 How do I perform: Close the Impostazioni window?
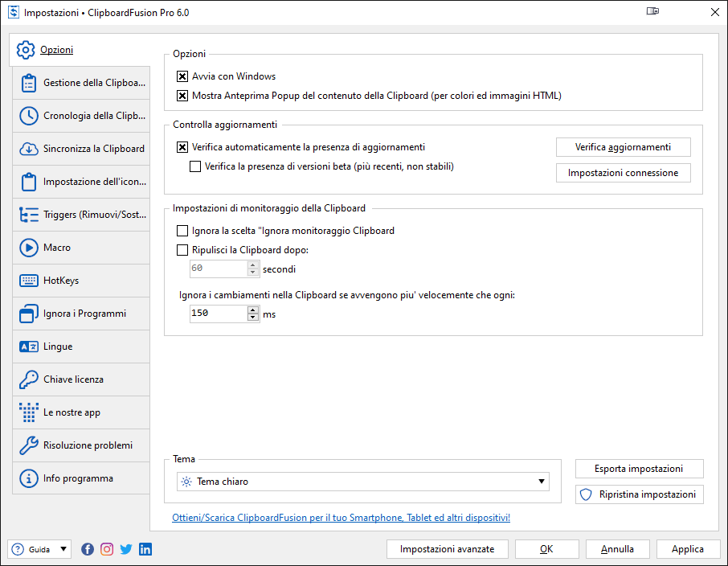click(715, 12)
